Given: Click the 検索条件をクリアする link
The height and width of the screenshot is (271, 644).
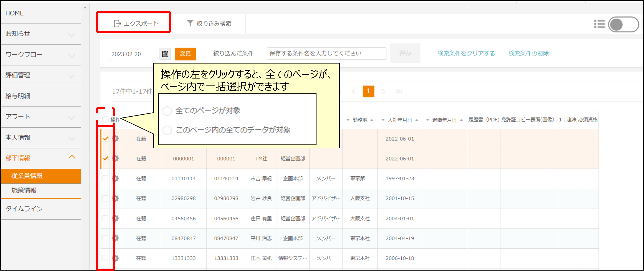Looking at the screenshot, I should [x=466, y=53].
